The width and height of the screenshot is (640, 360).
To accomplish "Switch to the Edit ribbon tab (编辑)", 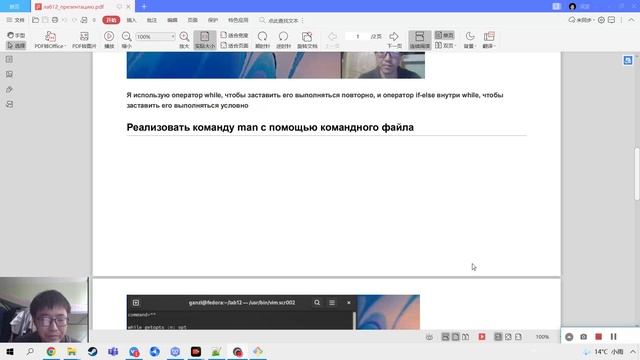I will tap(172, 20).
